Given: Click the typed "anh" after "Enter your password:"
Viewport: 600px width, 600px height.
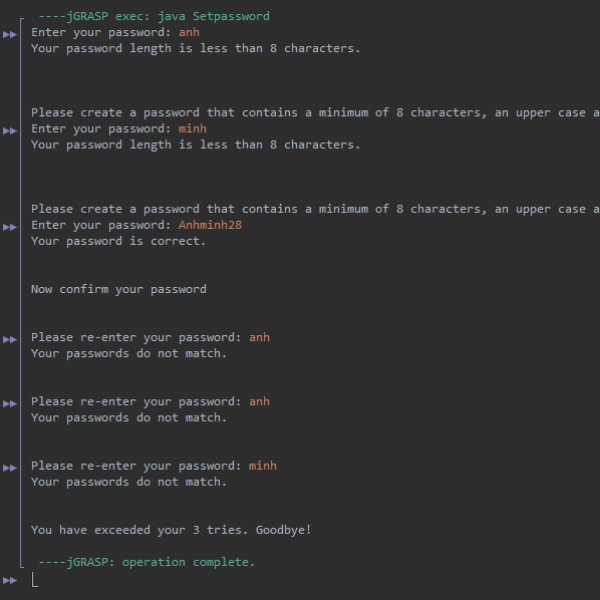Looking at the screenshot, I should coord(189,32).
